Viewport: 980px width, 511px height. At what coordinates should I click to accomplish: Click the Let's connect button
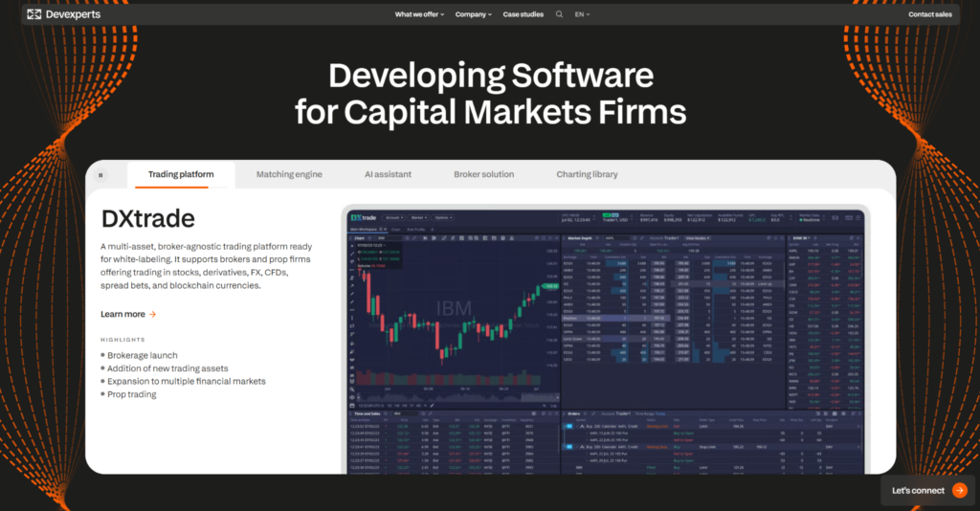point(929,490)
